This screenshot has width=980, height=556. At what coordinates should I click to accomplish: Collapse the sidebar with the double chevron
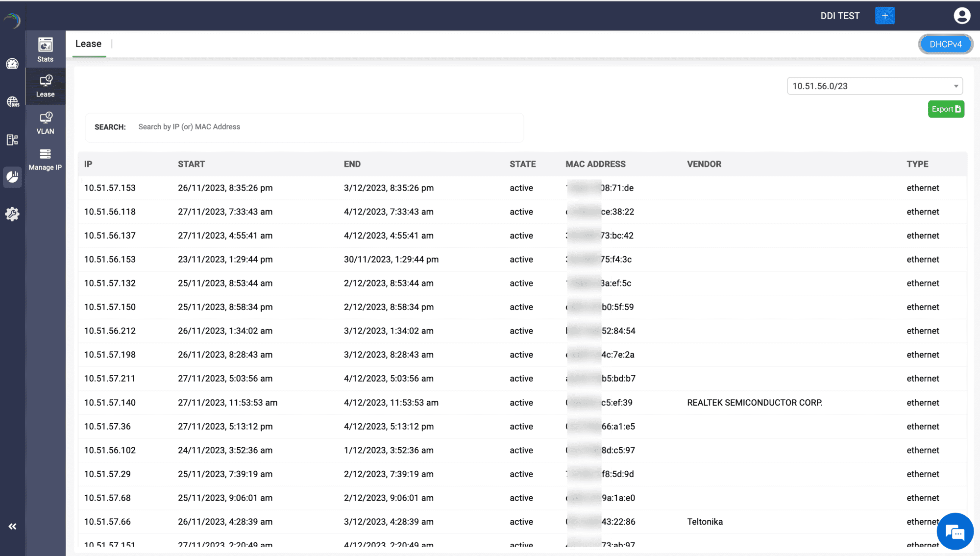coord(12,527)
